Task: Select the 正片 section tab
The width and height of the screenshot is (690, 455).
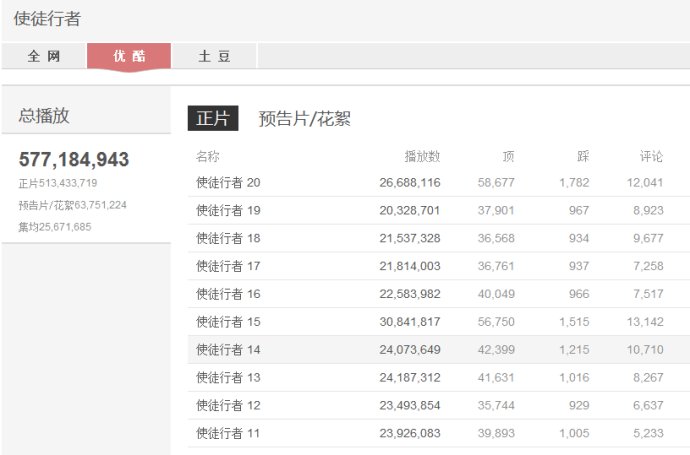Action: pos(213,118)
